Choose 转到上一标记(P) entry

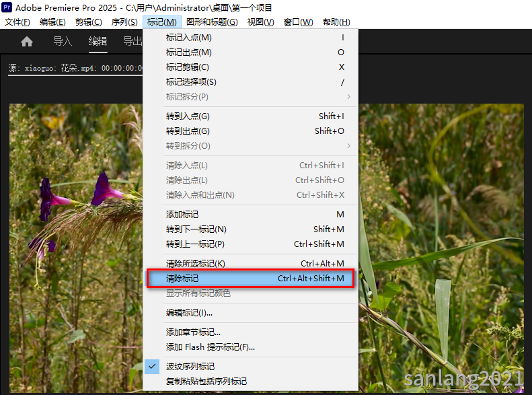click(x=251, y=244)
